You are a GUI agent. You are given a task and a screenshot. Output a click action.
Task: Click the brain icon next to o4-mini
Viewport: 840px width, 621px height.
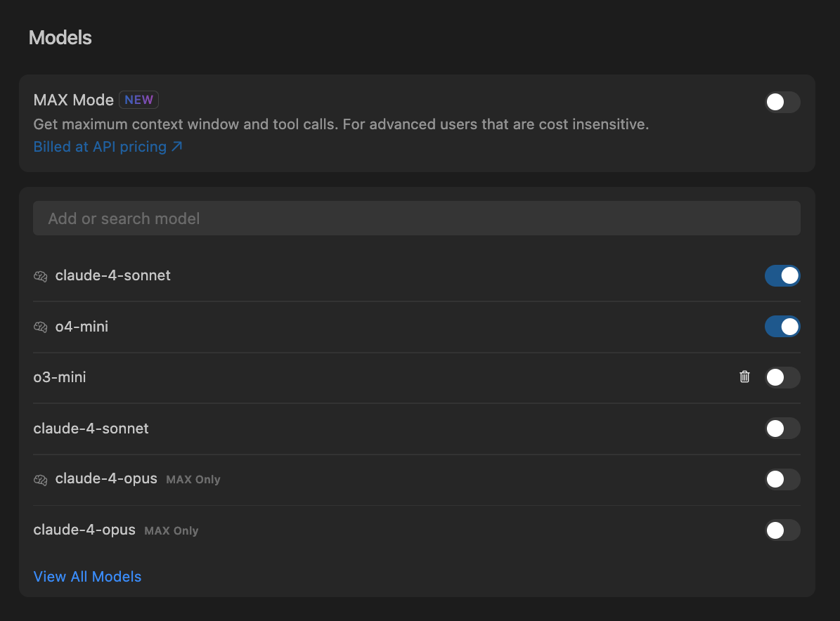40,327
